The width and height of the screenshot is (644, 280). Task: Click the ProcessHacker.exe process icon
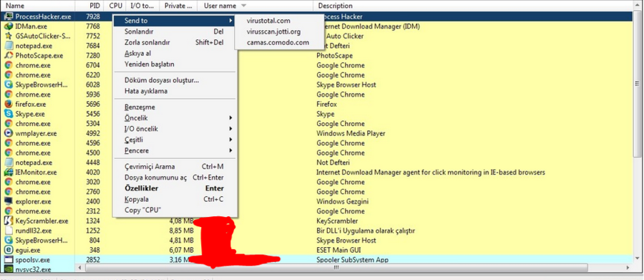point(8,17)
